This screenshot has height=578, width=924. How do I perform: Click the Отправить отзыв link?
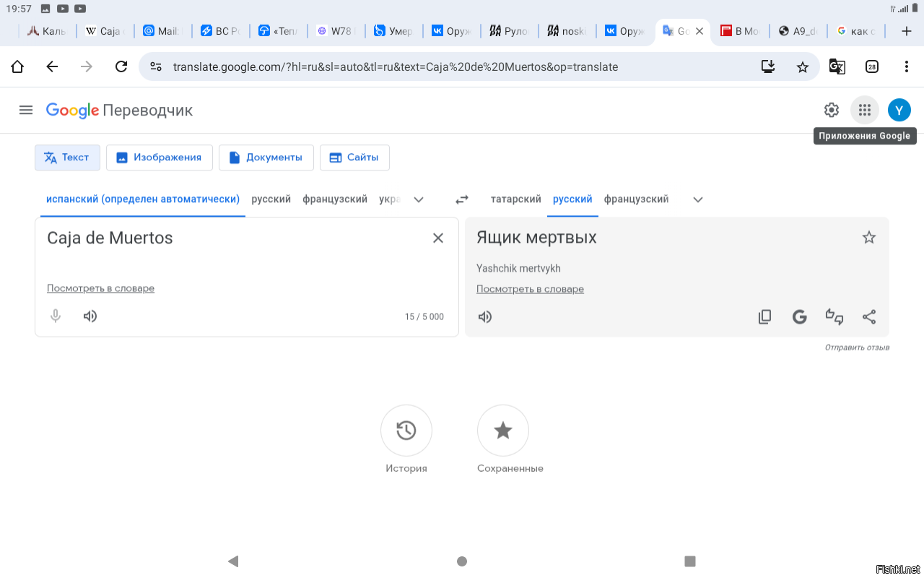(x=858, y=347)
